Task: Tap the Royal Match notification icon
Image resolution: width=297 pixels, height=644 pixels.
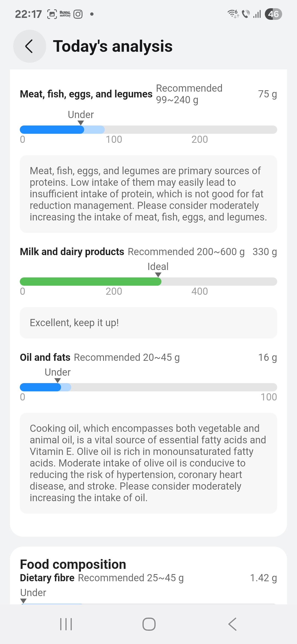Action: [65, 14]
